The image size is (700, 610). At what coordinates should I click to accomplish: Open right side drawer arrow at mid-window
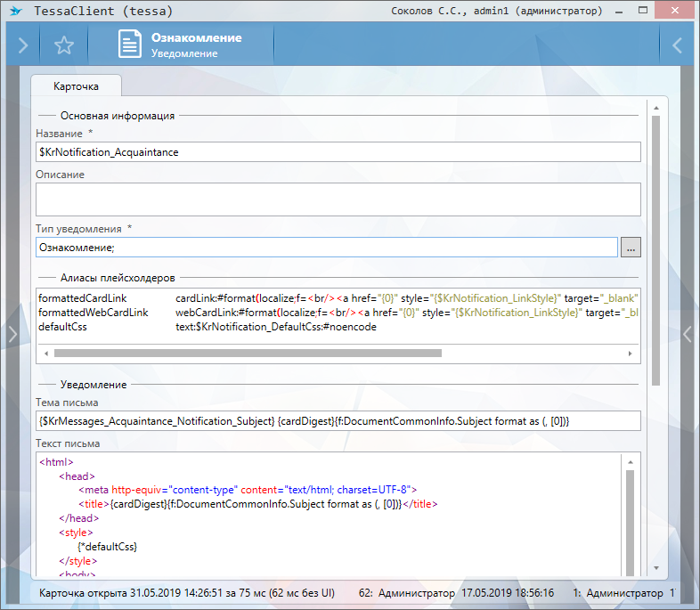(x=688, y=333)
